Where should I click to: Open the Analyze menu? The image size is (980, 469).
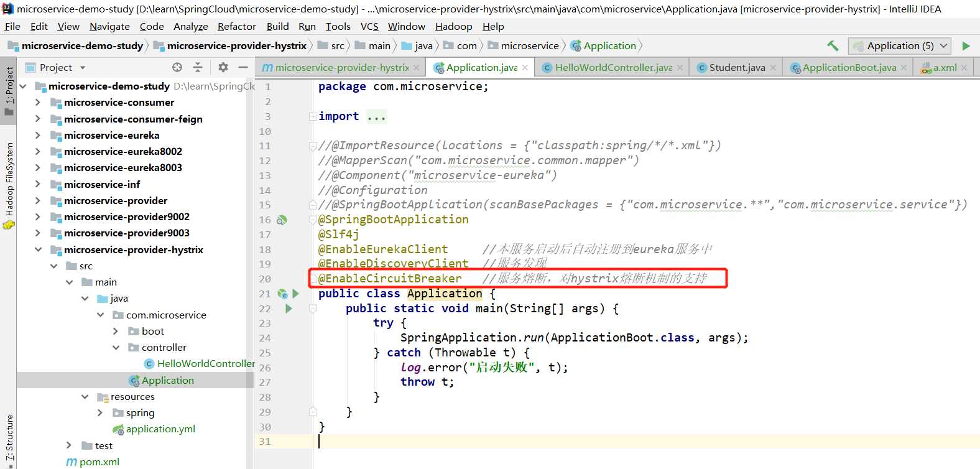(191, 27)
